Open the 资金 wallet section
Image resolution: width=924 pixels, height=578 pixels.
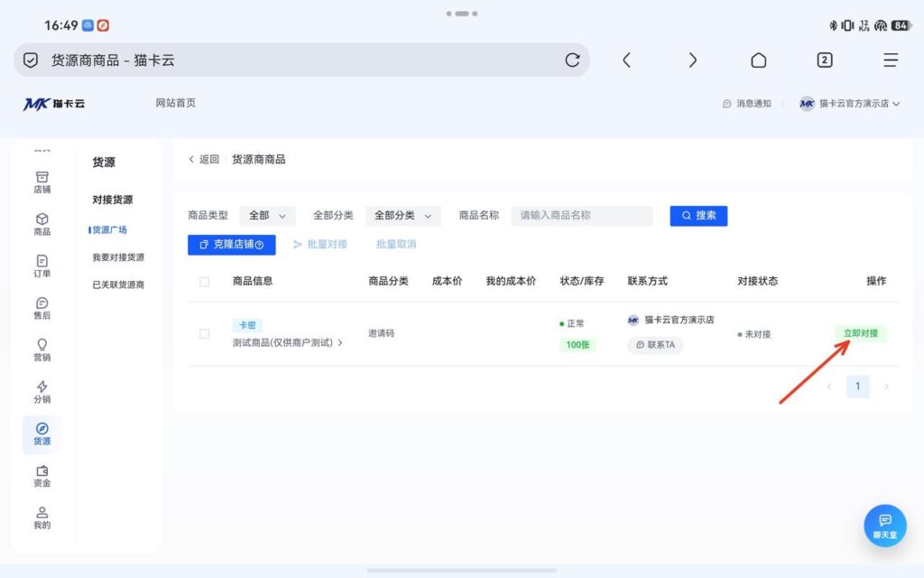pyautogui.click(x=42, y=476)
